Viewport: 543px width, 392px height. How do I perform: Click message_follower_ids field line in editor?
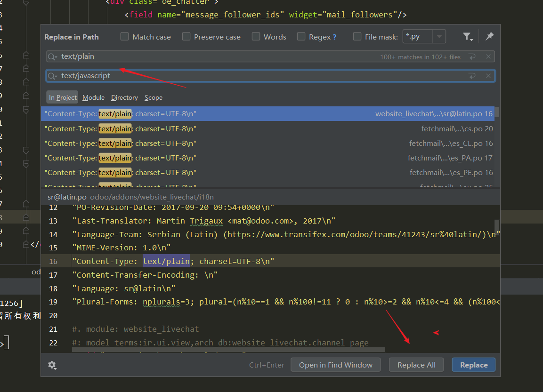[265, 15]
